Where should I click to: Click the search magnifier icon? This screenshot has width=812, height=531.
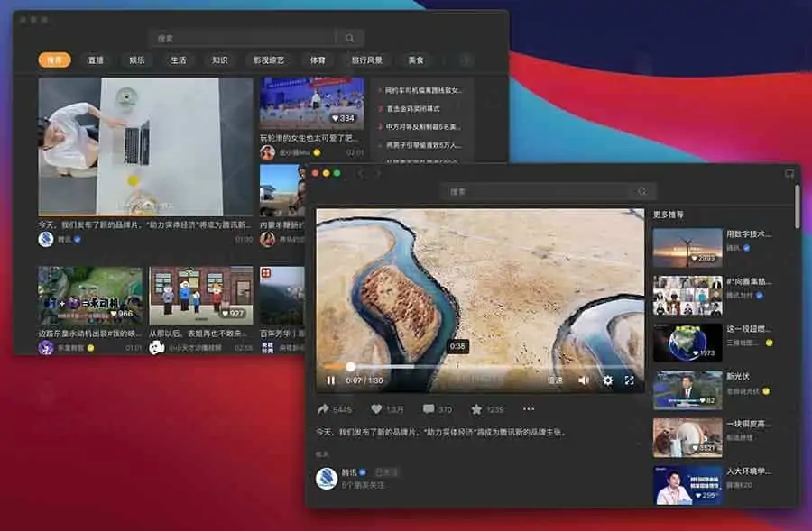(641, 191)
